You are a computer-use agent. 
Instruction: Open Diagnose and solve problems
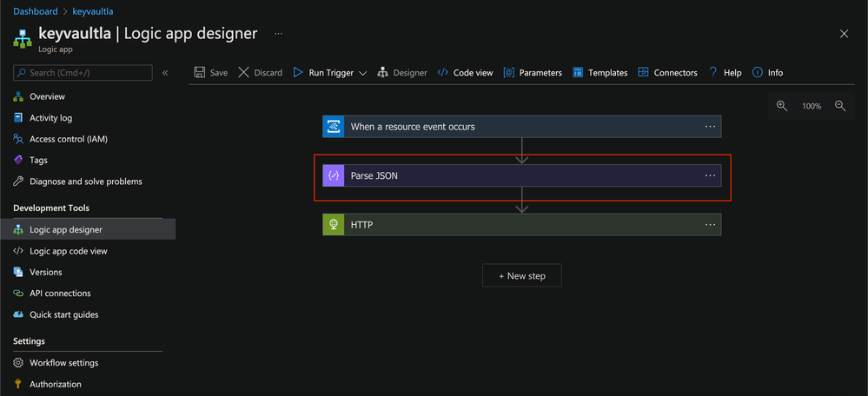coord(88,181)
